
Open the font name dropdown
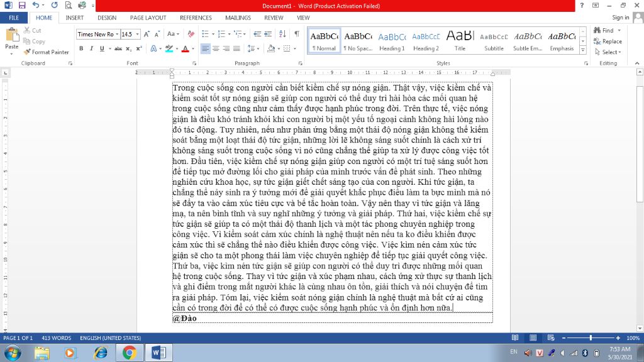click(x=117, y=34)
